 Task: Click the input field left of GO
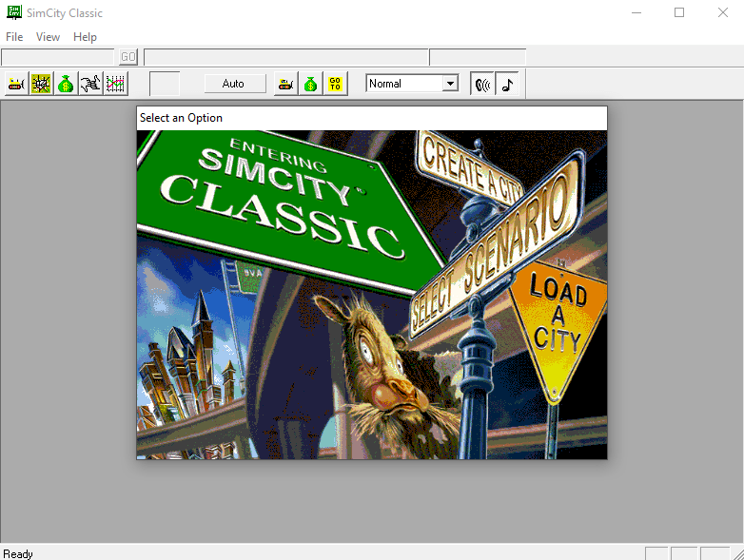tap(58, 57)
